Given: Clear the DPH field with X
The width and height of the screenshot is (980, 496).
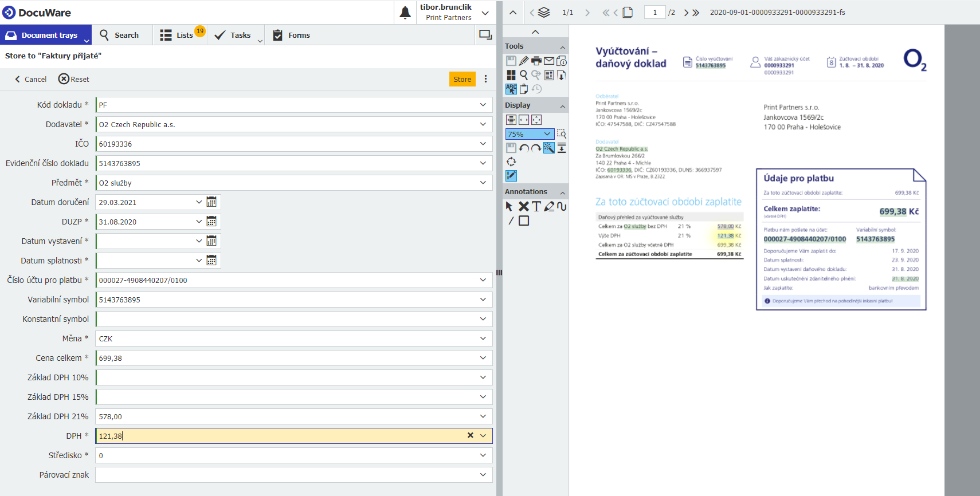Looking at the screenshot, I should click(x=470, y=436).
